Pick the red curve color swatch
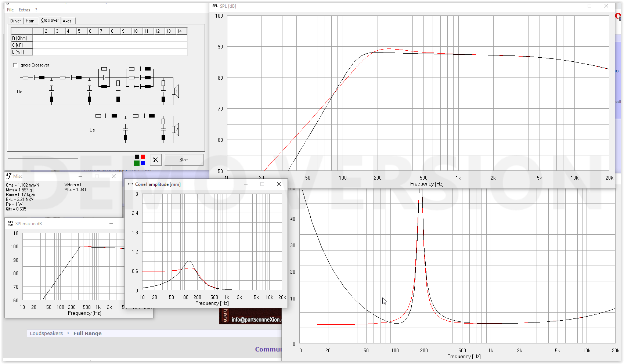The width and height of the screenshot is (624, 364). (x=143, y=157)
